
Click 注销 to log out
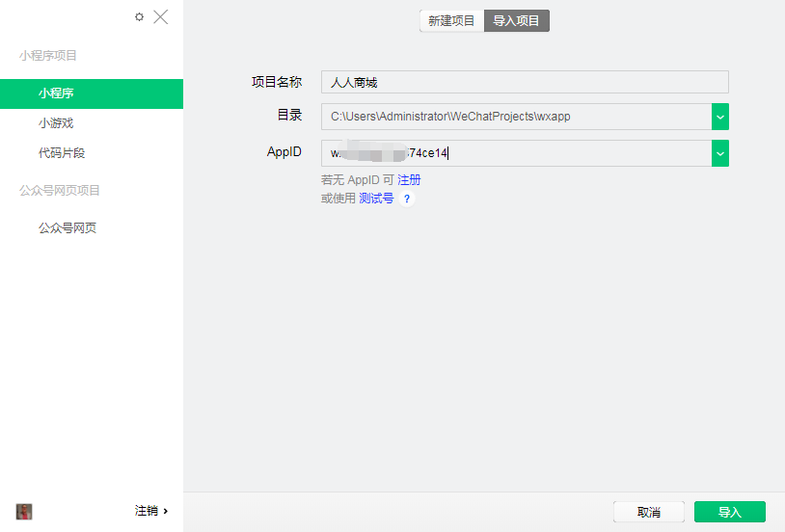pos(151,511)
